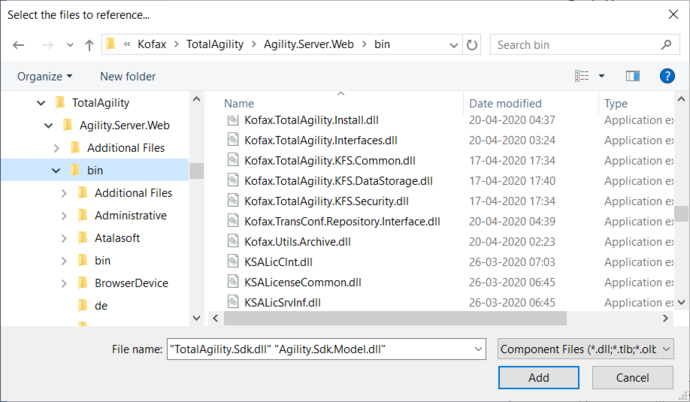Click the Up one level arrow

pyautogui.click(x=89, y=45)
